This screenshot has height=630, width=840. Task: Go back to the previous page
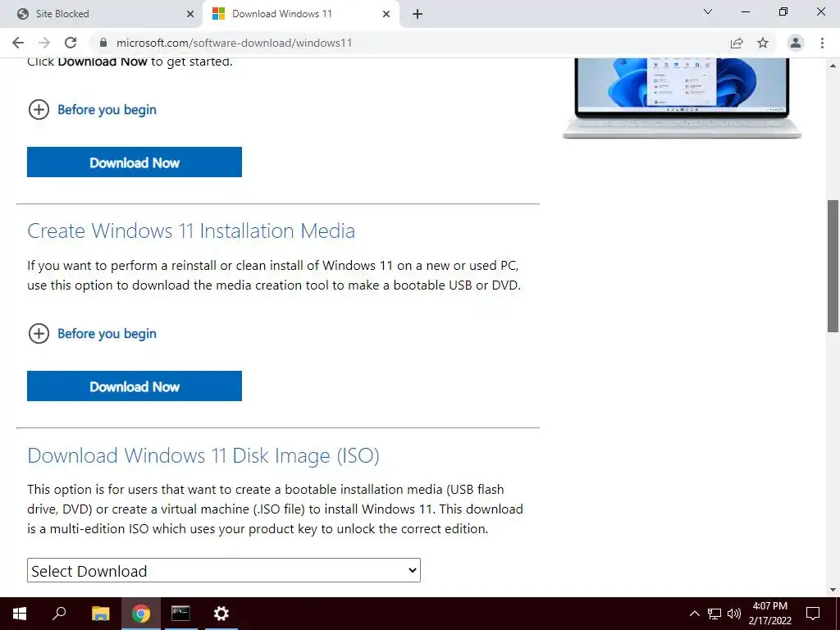pyautogui.click(x=18, y=43)
